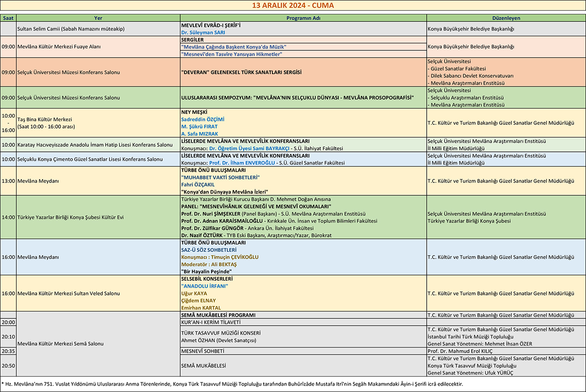This screenshot has height=392, width=586.
Task: Select 'Türkiye Yazarlar Birliği Konya Şubesi Kültür Evi'
Action: click(71, 217)
